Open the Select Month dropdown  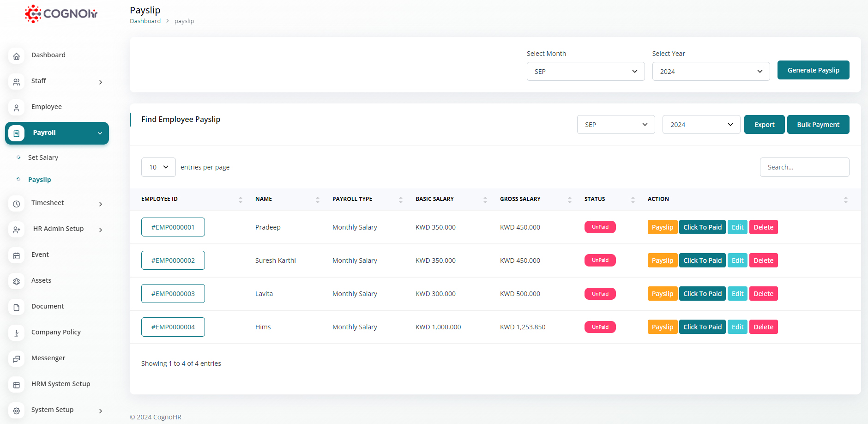coord(585,72)
